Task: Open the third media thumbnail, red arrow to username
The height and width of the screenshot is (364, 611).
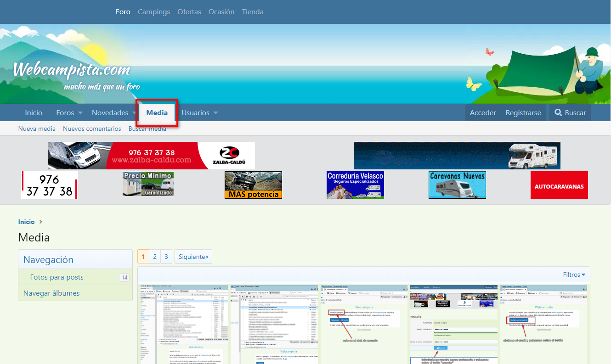Action: pyautogui.click(x=364, y=324)
